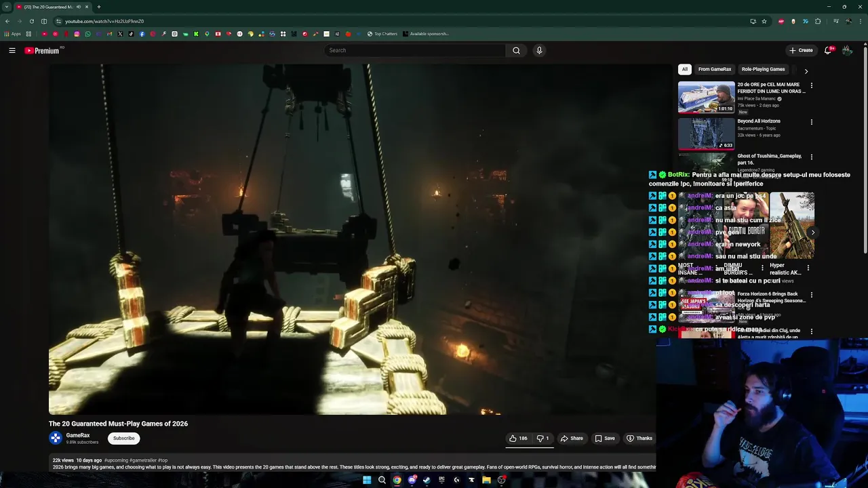Viewport: 868px width, 488px height.
Task: Start voice search with the microphone icon
Action: (x=539, y=50)
